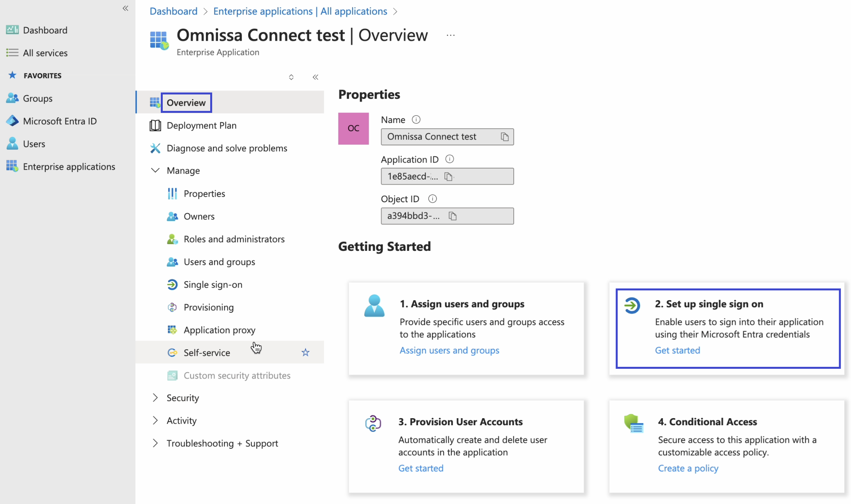Click Get started under Provision User Accounts

point(421,468)
